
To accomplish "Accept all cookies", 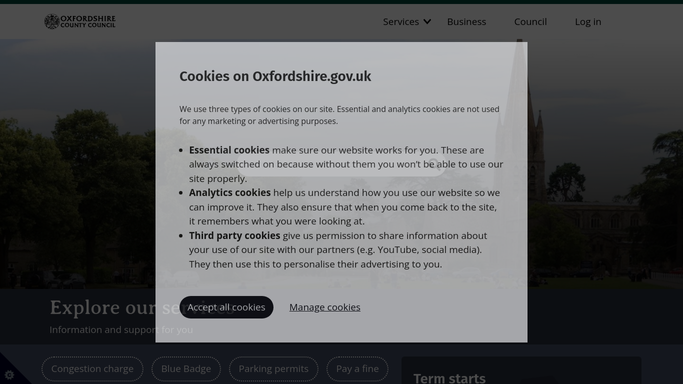I will pyautogui.click(x=226, y=307).
